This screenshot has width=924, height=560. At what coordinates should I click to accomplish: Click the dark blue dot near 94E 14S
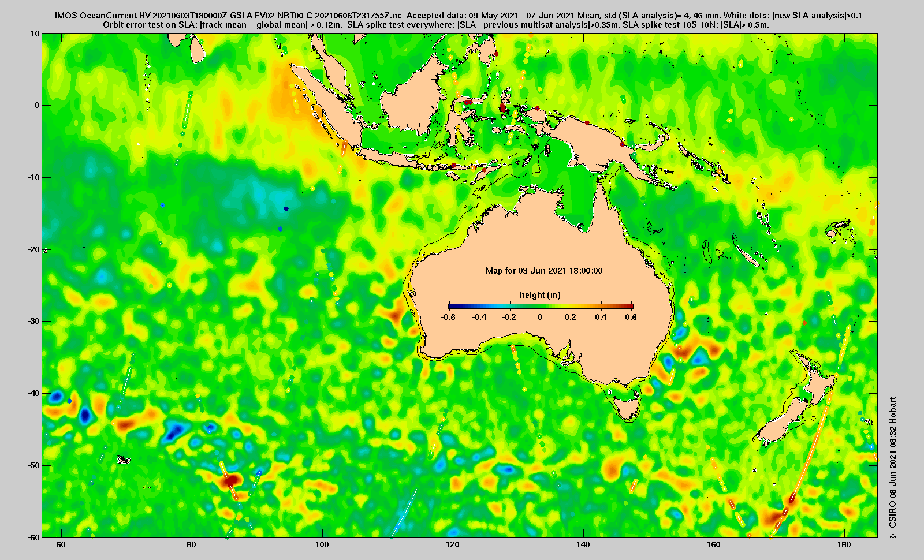[286, 208]
